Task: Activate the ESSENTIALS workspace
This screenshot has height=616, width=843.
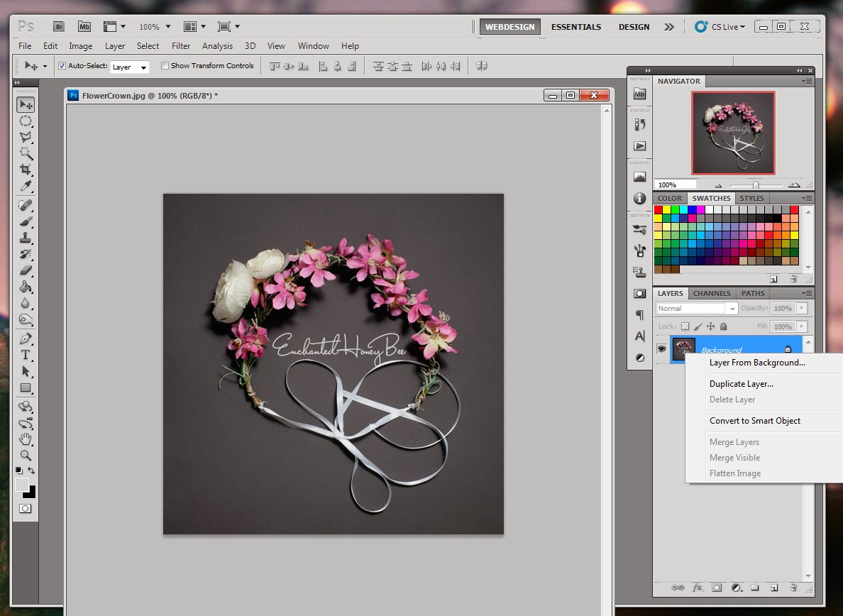Action: pyautogui.click(x=575, y=26)
